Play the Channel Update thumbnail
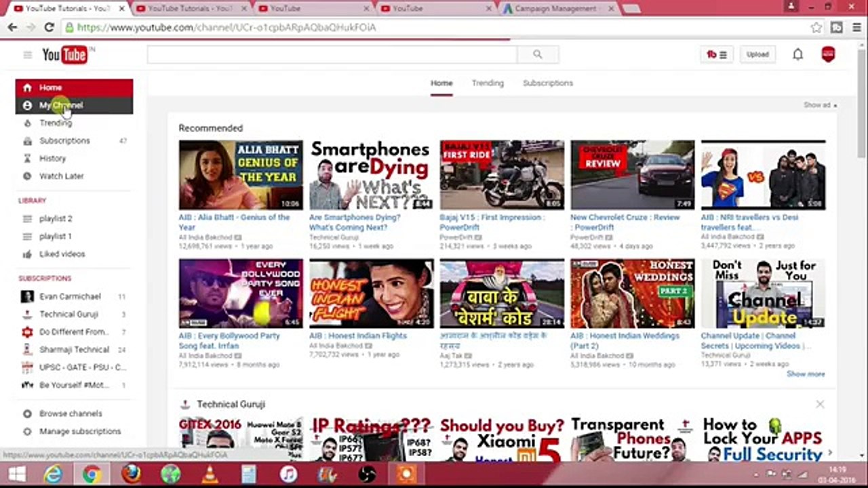The width and height of the screenshot is (868, 488). (x=763, y=293)
